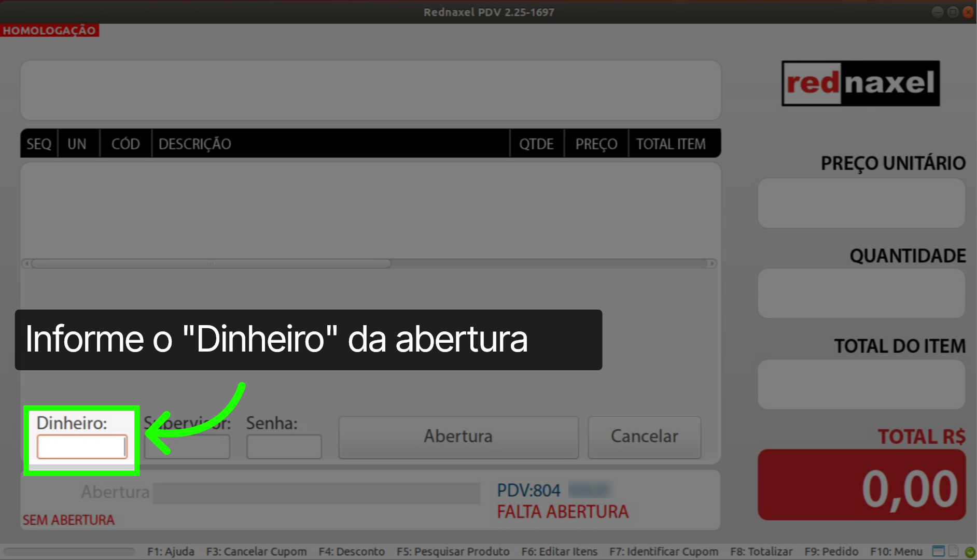
Task: Focus the Dinheiro input field
Action: point(82,446)
